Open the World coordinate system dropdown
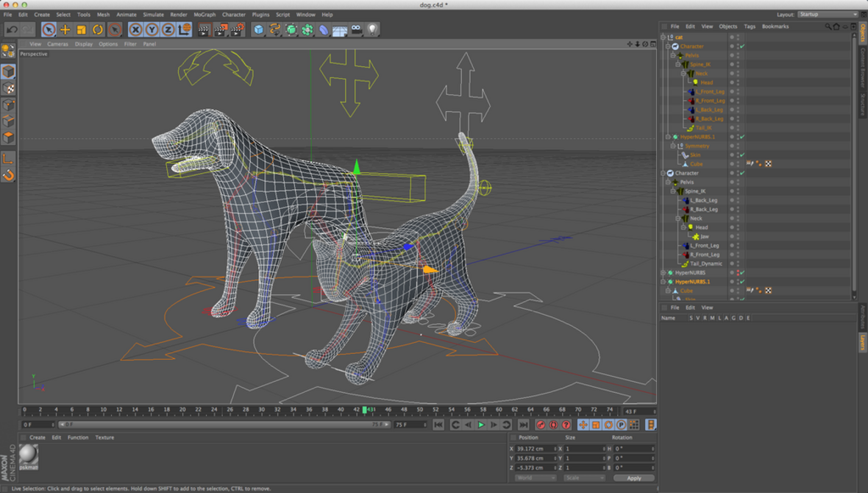 click(x=536, y=478)
